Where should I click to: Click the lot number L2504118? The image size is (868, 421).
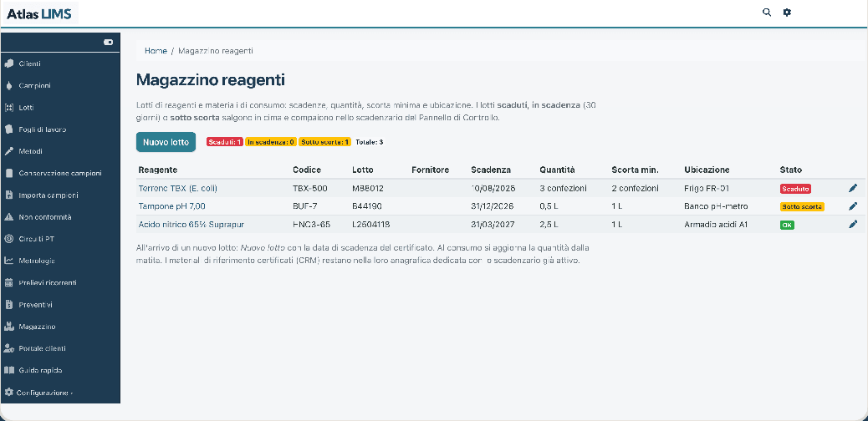coord(371,225)
